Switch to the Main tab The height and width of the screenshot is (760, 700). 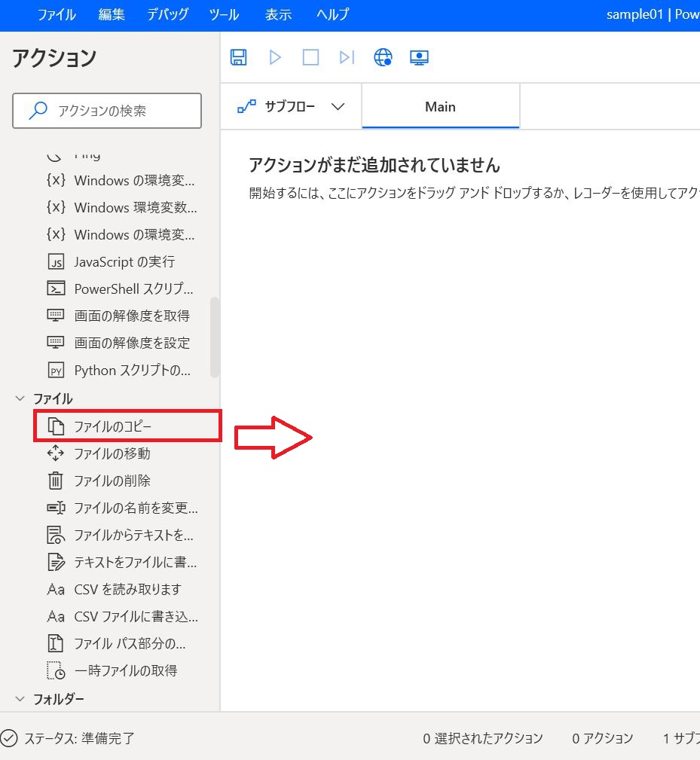[440, 106]
